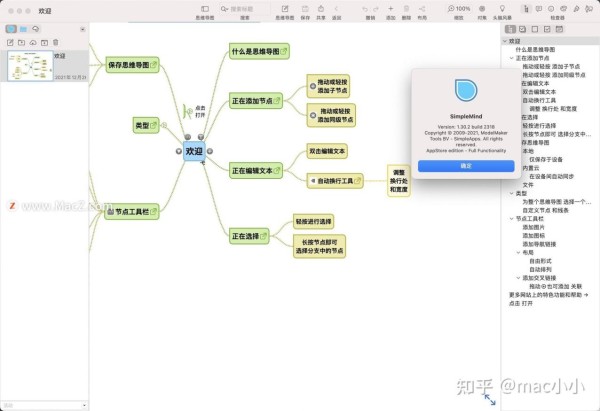Select the calendar tab in right panel
The width and height of the screenshot is (600, 411).
559,29
